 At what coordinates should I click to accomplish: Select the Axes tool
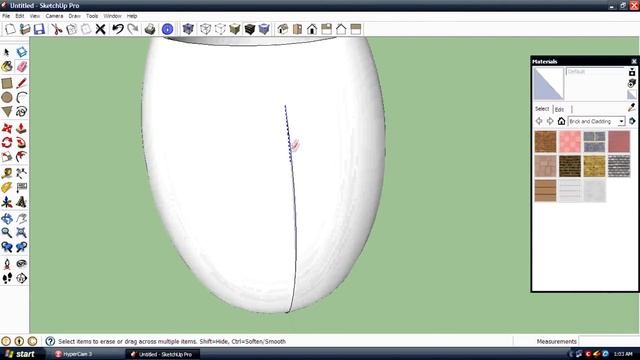(7, 202)
